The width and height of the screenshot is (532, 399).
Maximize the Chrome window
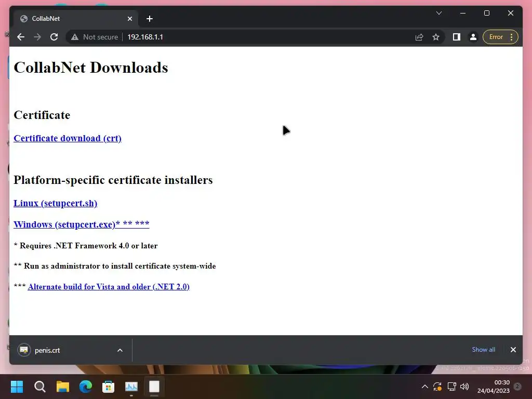click(486, 13)
